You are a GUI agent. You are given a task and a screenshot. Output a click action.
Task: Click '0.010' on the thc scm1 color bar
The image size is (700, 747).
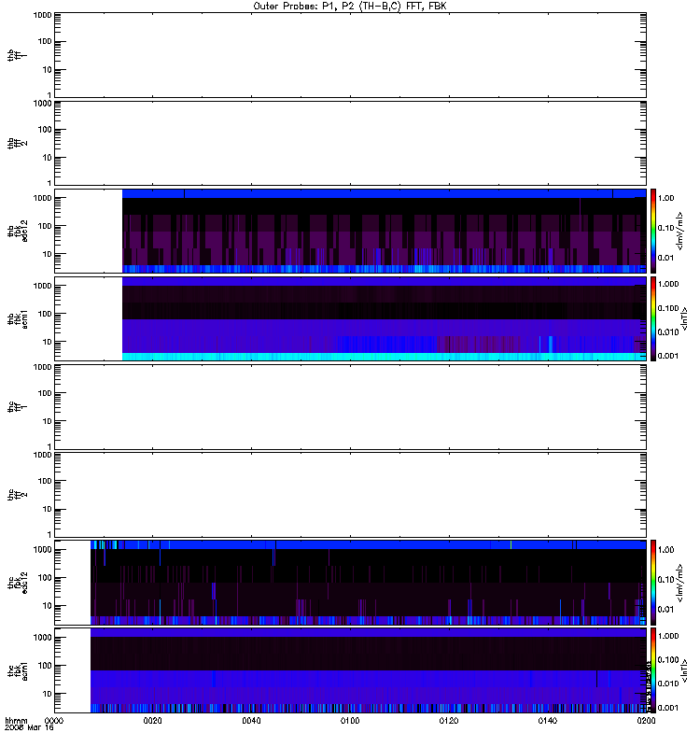(668, 684)
